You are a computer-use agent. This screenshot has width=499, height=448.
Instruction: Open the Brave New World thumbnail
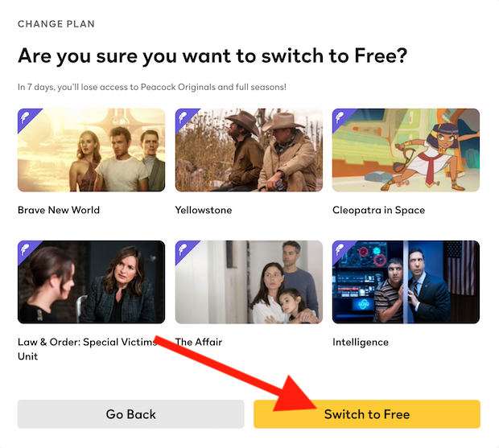coord(91,150)
